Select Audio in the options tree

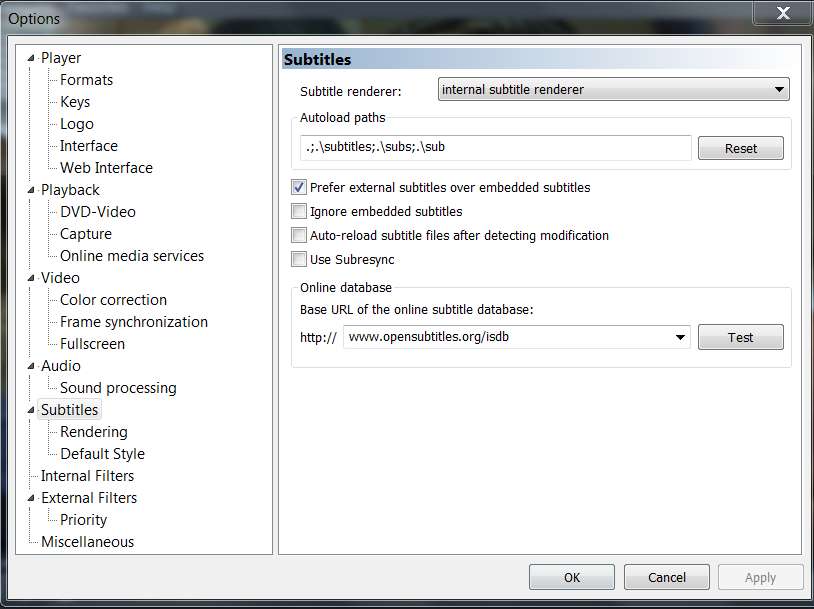click(61, 366)
